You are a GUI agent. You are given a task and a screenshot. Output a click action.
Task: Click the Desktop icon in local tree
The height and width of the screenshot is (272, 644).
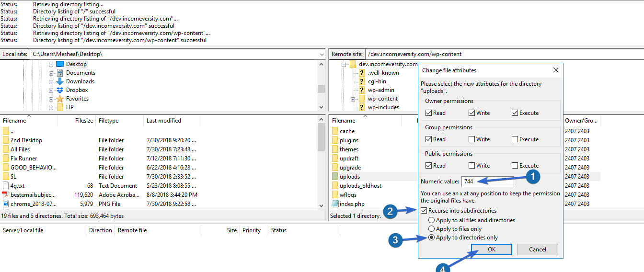tap(60, 64)
